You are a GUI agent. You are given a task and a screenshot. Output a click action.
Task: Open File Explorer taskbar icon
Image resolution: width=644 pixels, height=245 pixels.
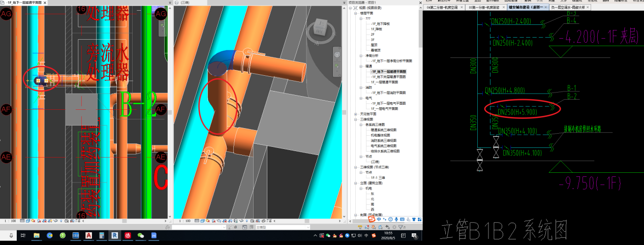coord(36,236)
